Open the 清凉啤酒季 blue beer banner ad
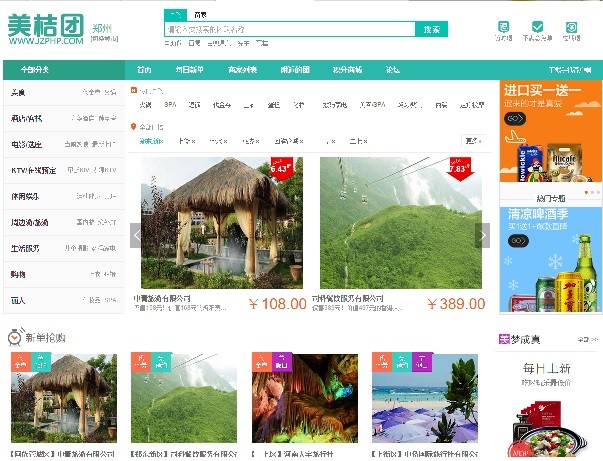603x461 pixels. (x=551, y=260)
